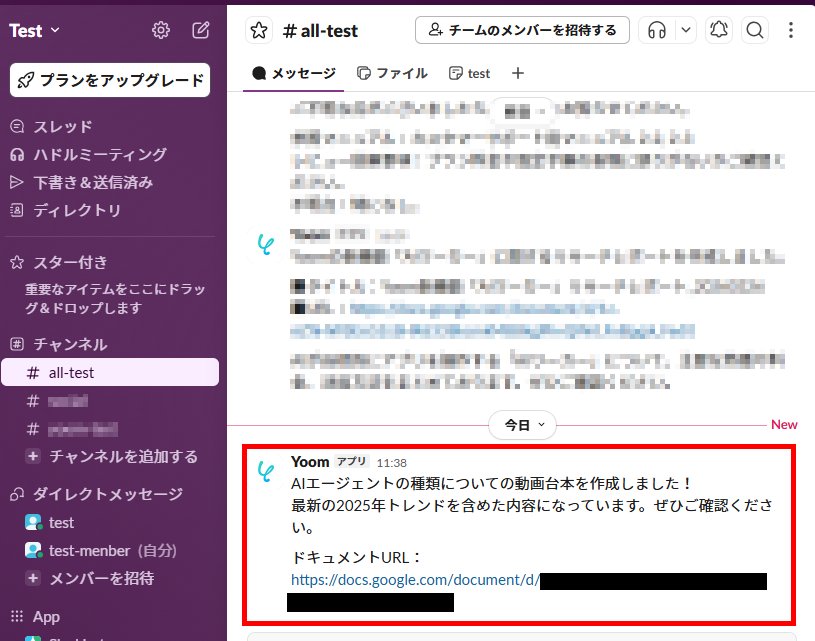Open notification settings bell icon

tap(719, 30)
